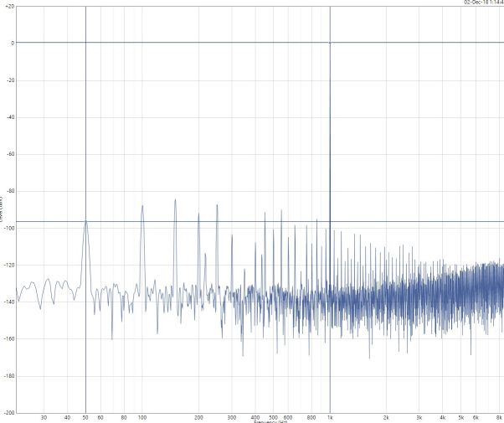Click the 200 label on frequency axis

click(198, 417)
